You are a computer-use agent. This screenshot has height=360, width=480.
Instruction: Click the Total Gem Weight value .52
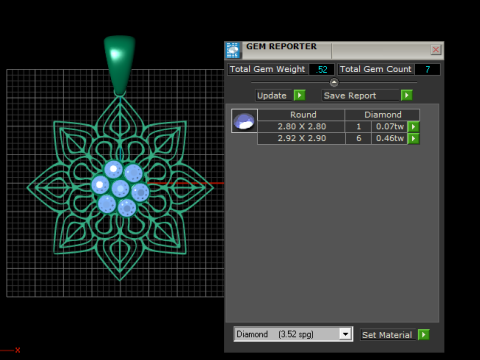(322, 69)
